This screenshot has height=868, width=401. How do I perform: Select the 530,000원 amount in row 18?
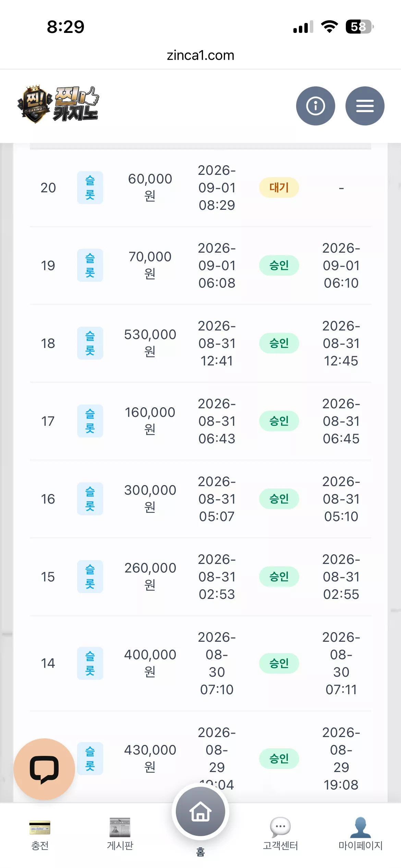[150, 343]
